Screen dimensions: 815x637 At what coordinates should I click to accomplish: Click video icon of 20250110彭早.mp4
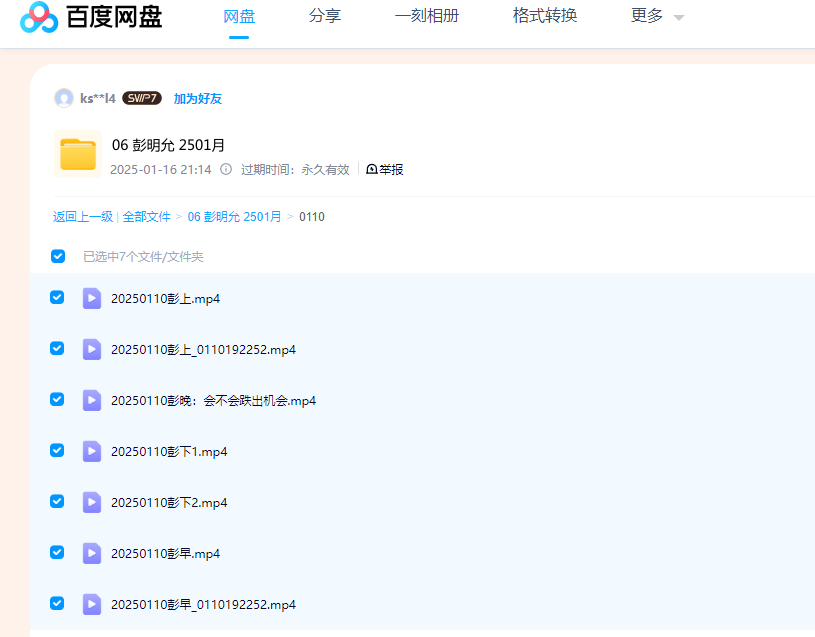pos(92,553)
